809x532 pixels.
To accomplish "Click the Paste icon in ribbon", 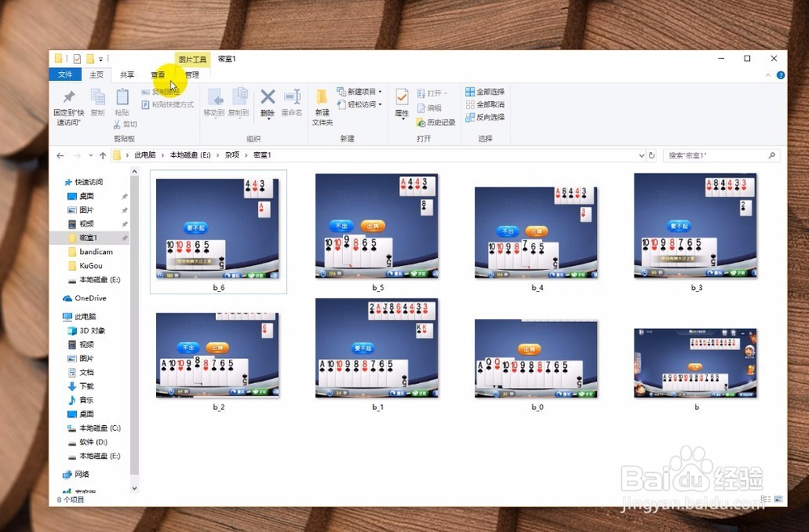I will pos(122,98).
